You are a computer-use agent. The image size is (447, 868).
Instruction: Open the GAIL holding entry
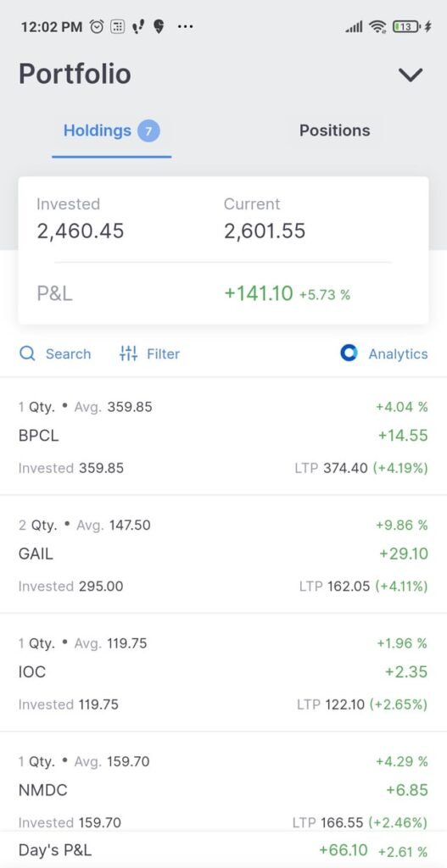click(223, 554)
